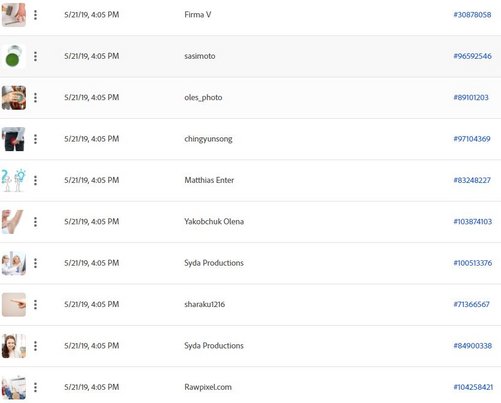Open asset link #83248227
Image resolution: width=501 pixels, height=403 pixels.
[472, 180]
